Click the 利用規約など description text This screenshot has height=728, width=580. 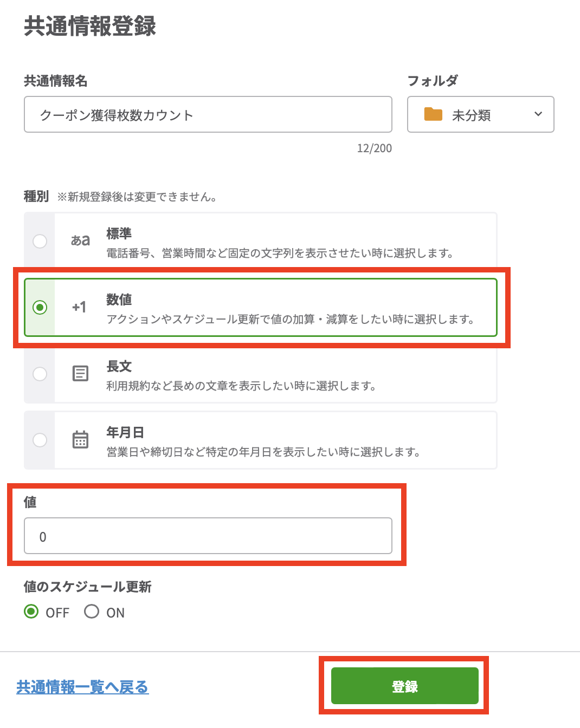point(241,386)
